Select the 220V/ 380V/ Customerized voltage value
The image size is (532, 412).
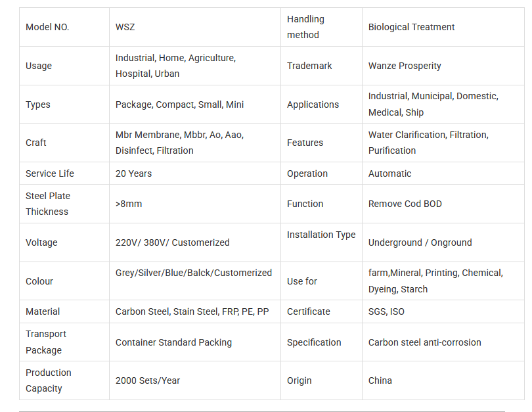[x=172, y=242]
